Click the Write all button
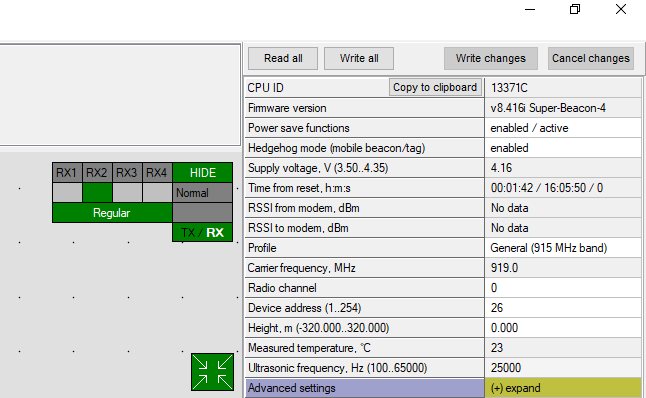The width and height of the screenshot is (646, 398). (359, 59)
